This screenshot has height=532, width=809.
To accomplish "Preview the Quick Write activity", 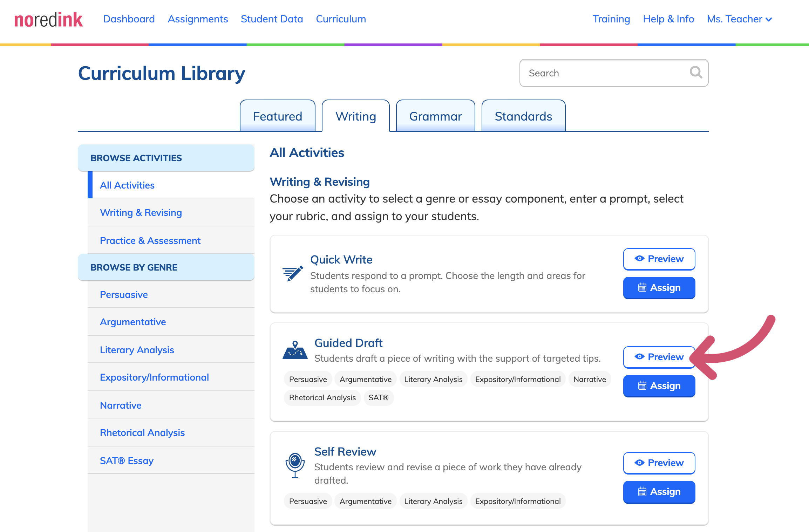I will point(659,259).
